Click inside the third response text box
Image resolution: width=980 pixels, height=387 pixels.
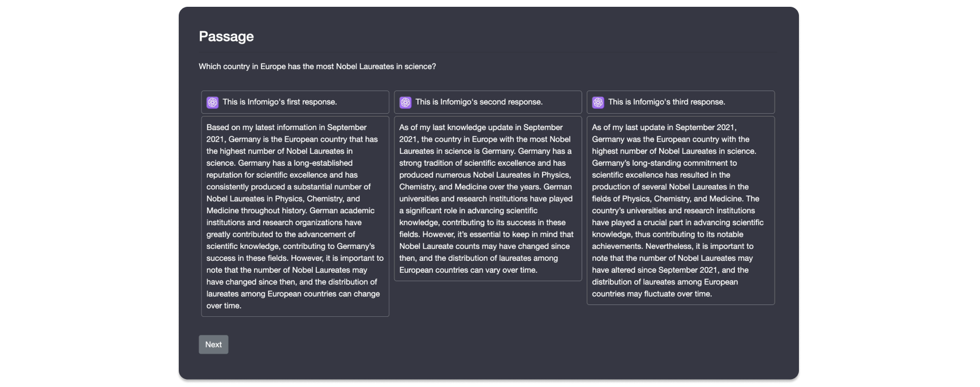tap(681, 210)
